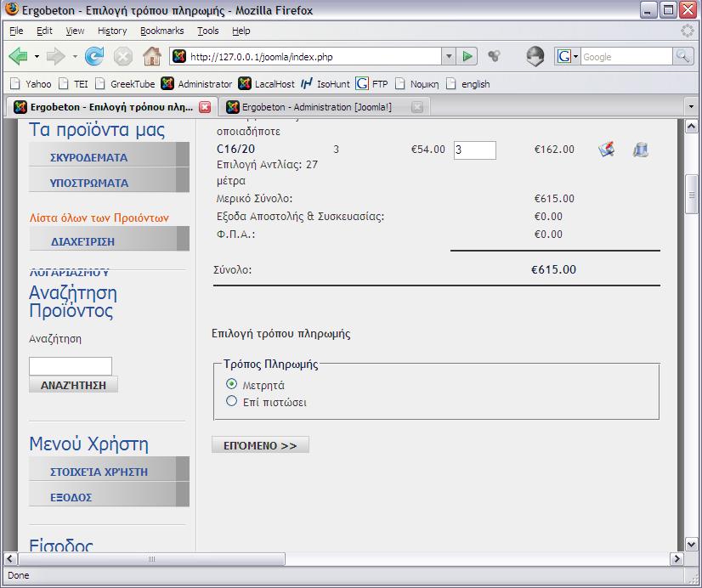Screen dimensions: 702x588
Task: Click the C16/20 product name
Action: coord(235,149)
